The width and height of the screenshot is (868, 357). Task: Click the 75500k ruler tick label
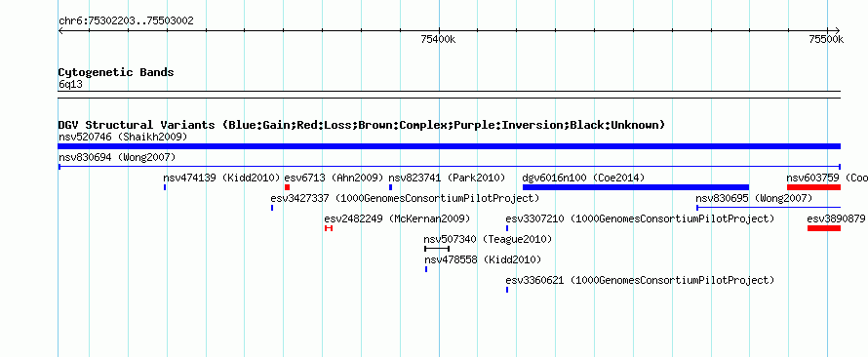pos(826,39)
